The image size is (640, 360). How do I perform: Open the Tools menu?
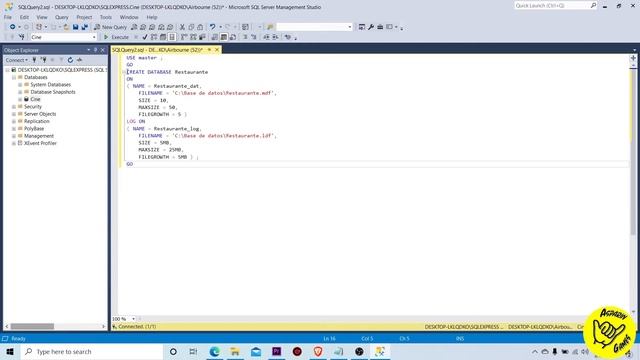click(105, 17)
